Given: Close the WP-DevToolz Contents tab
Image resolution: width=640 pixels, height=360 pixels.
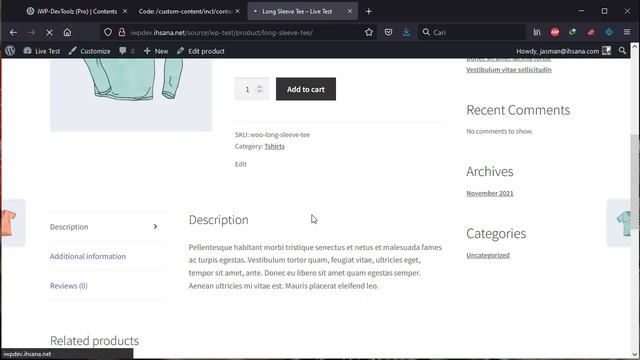Looking at the screenshot, I should tap(125, 11).
